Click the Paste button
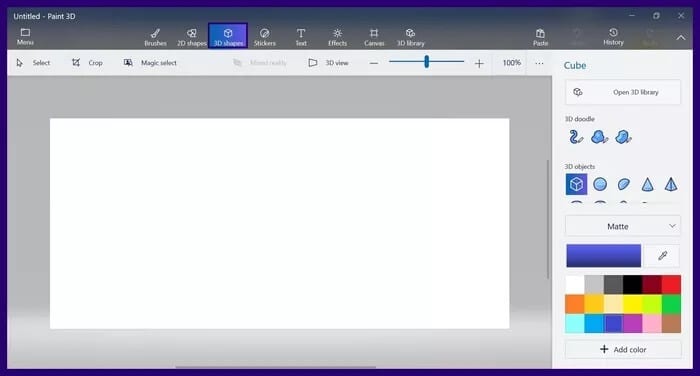The width and height of the screenshot is (700, 376). [540, 37]
